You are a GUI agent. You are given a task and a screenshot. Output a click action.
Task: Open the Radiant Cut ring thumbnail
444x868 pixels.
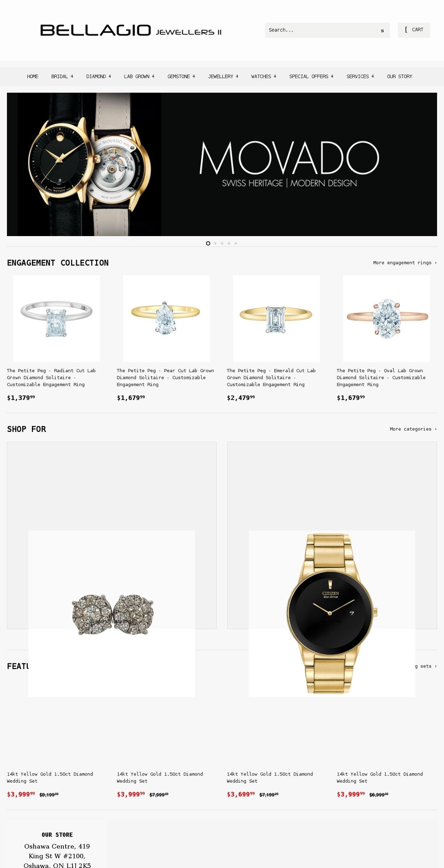pyautogui.click(x=56, y=319)
